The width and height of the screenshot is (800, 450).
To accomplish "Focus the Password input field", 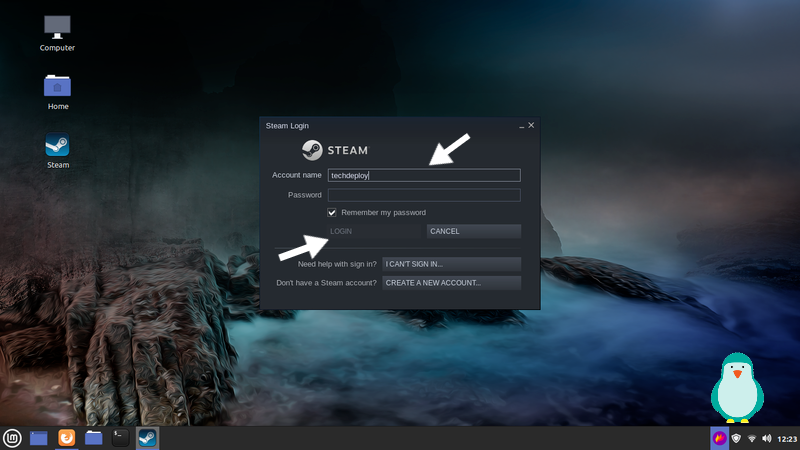I will coord(424,195).
